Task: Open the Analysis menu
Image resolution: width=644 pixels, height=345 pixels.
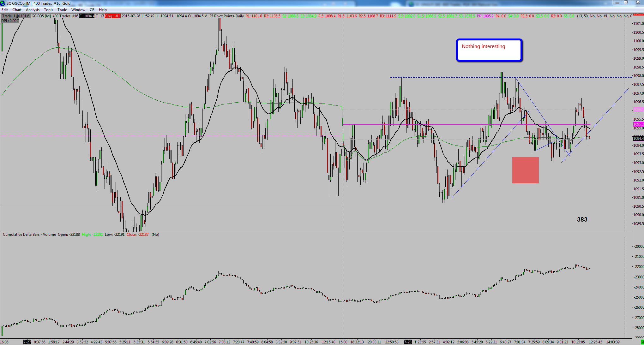Action: pyautogui.click(x=33, y=10)
